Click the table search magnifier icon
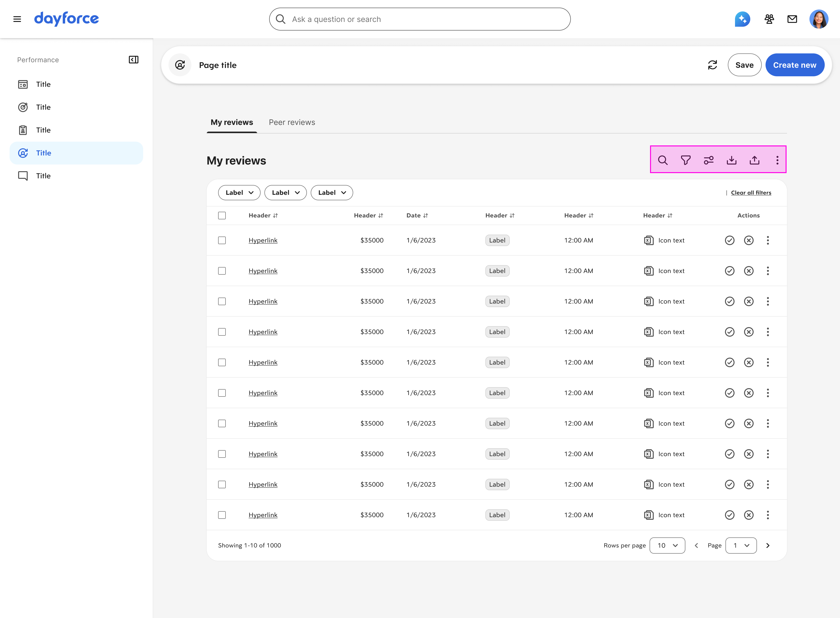The width and height of the screenshot is (840, 618). 662,160
